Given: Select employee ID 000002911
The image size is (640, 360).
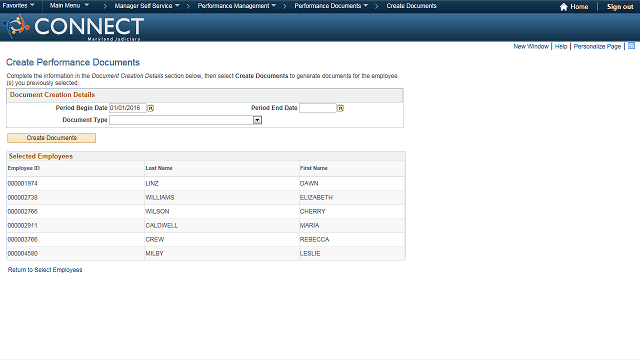Looking at the screenshot, I should [x=22, y=225].
